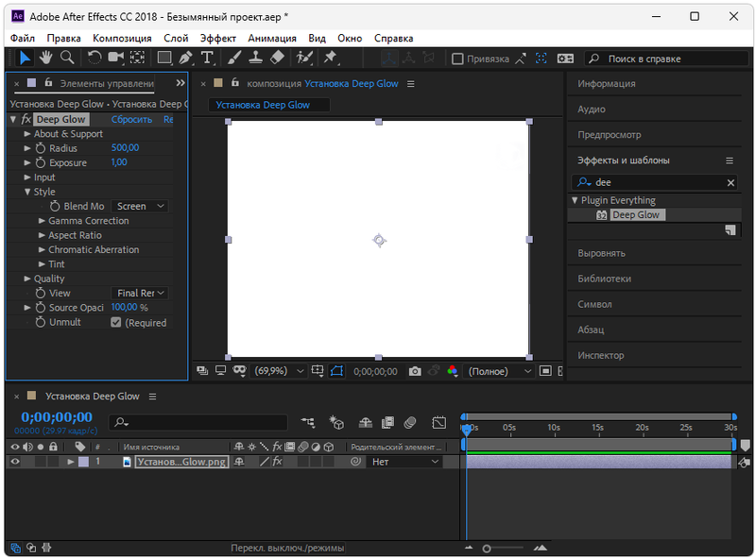Viewport: 756px width, 558px height.
Task: Click the Draft 3D icon in timeline
Action: (336, 423)
